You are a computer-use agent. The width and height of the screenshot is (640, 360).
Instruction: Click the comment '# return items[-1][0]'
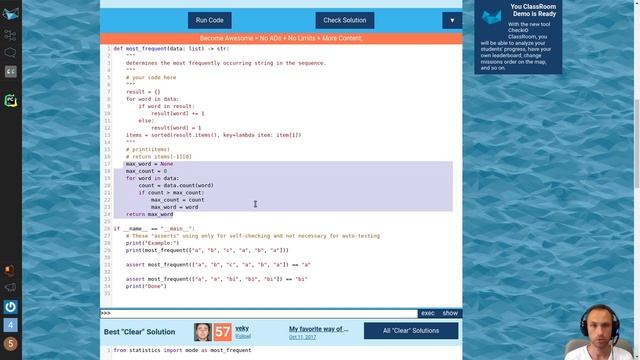158,157
